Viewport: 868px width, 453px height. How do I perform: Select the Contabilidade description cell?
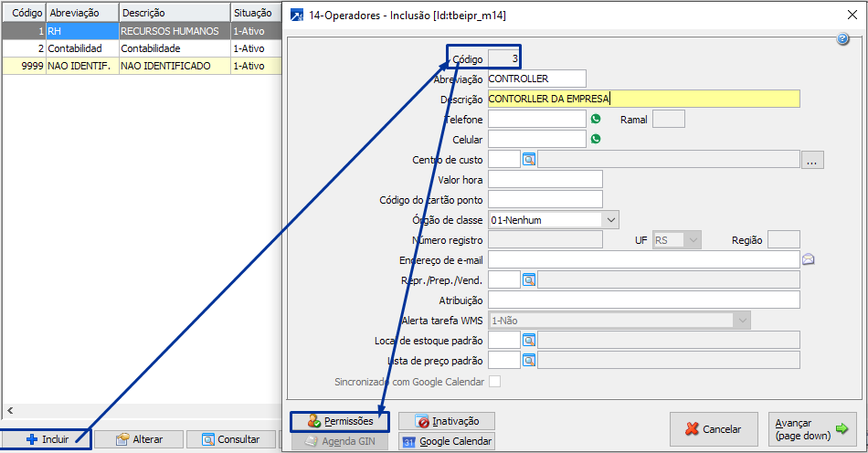click(175, 48)
